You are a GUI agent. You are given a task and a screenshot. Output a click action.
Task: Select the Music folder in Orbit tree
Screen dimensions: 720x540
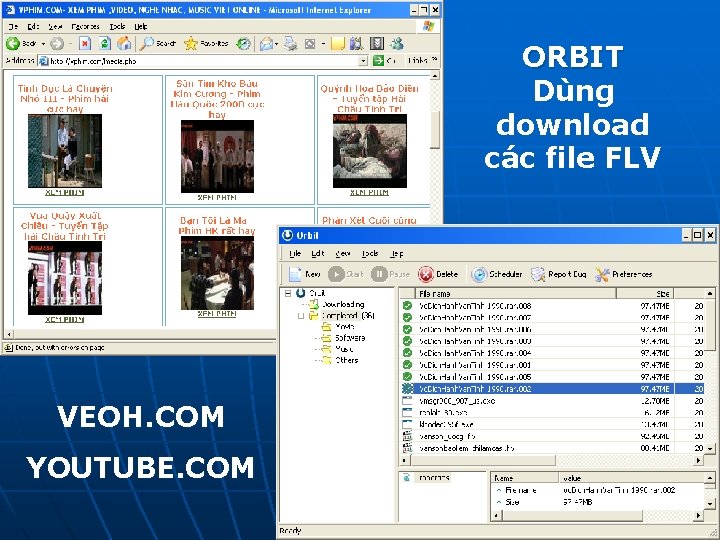338,349
